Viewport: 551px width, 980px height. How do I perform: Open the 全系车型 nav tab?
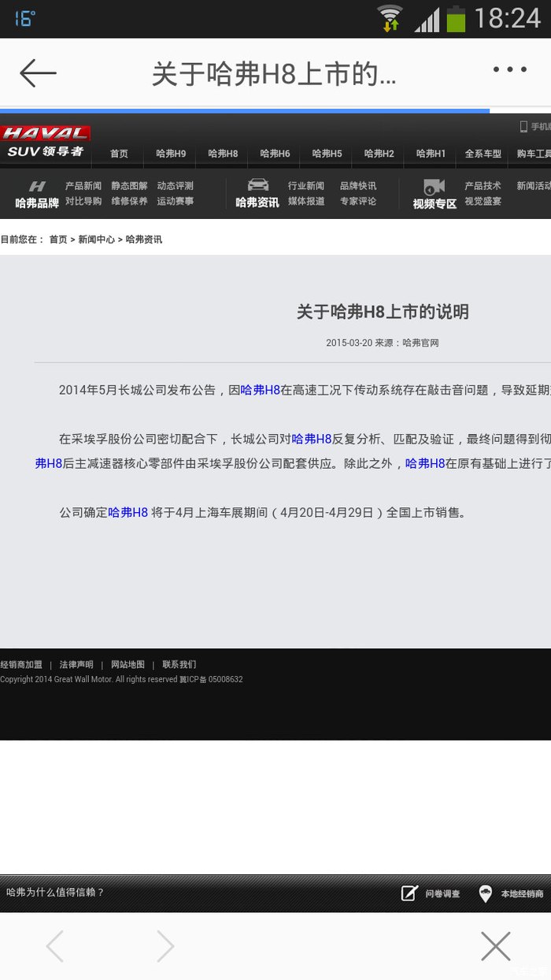pyautogui.click(x=483, y=154)
